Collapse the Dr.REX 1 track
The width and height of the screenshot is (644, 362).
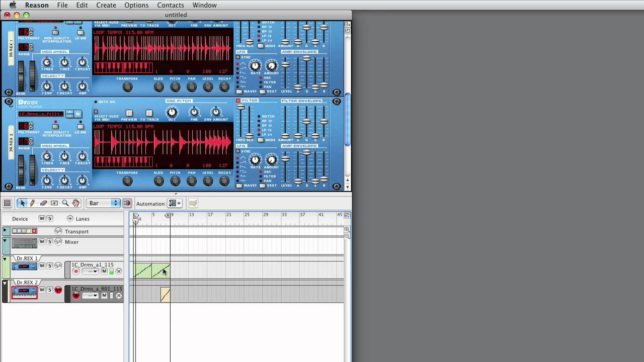[5, 259]
